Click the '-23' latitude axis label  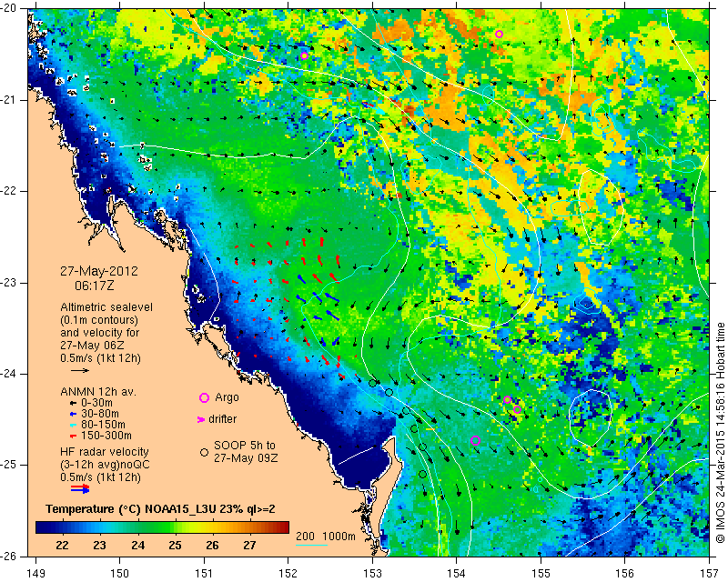click(x=9, y=283)
